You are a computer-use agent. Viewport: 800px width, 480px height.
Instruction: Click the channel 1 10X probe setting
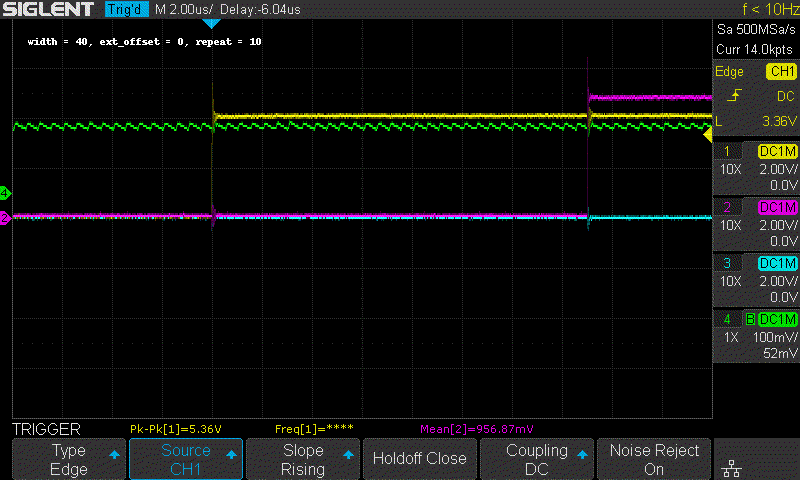tap(730, 169)
